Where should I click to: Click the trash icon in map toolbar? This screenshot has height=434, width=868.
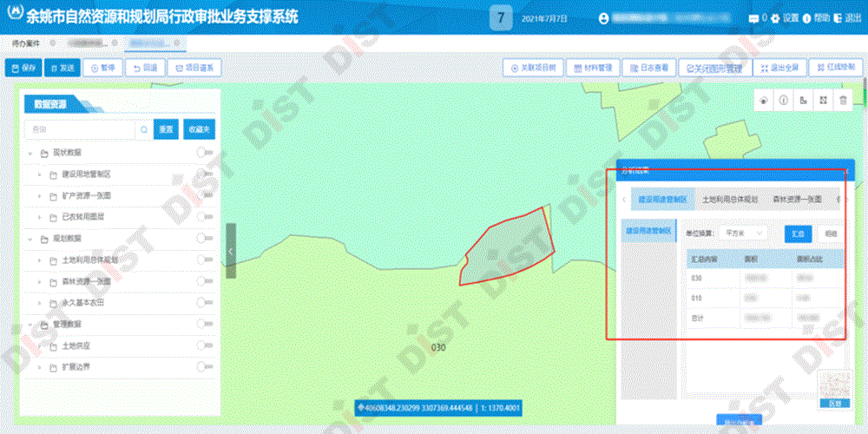tap(843, 101)
